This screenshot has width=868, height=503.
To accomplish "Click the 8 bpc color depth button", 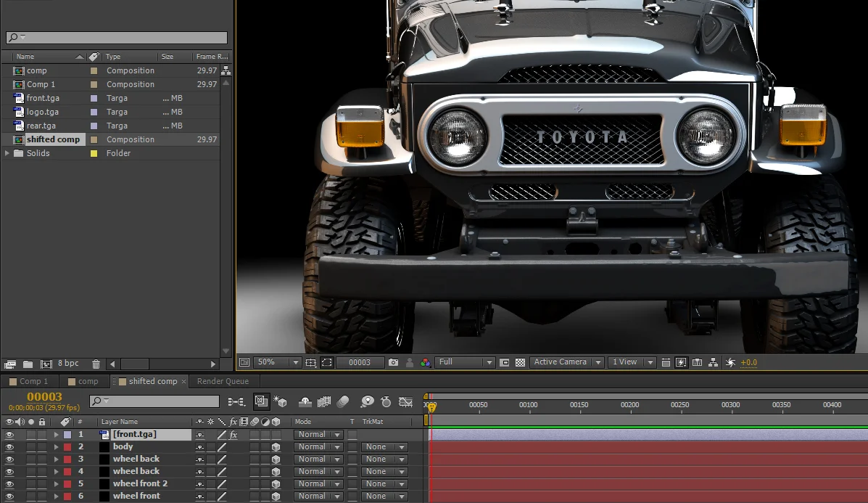I will tap(68, 364).
